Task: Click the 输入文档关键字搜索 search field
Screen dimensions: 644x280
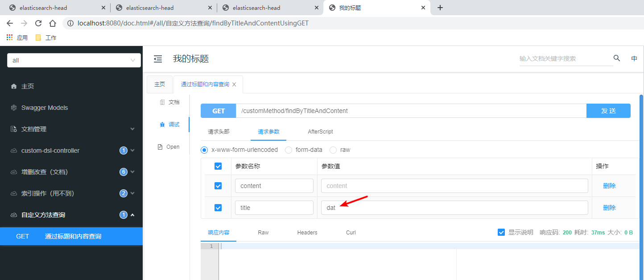Action: [x=566, y=59]
